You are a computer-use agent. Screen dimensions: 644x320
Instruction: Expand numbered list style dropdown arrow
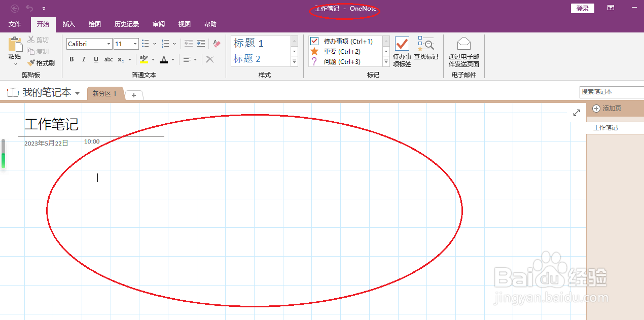pos(174,44)
